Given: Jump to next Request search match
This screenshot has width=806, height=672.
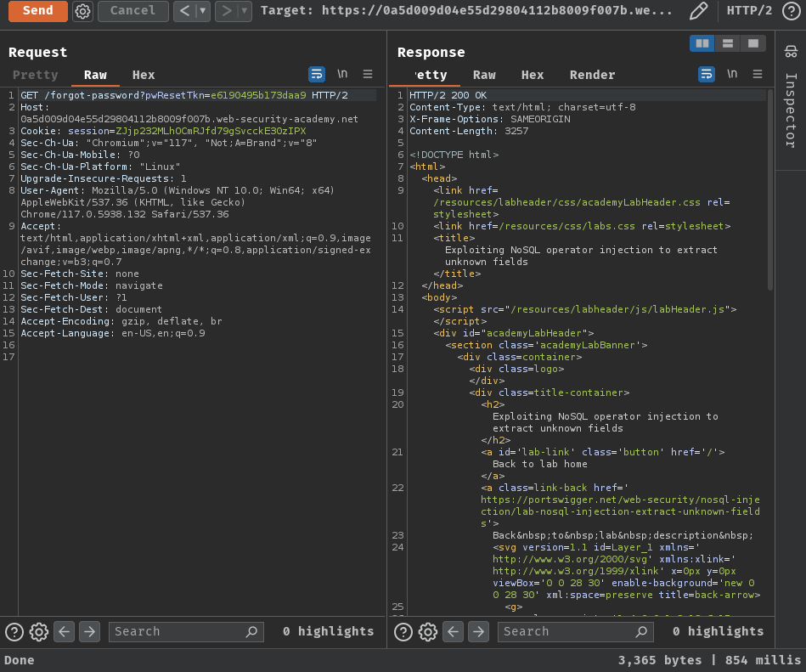Looking at the screenshot, I should 89,632.
